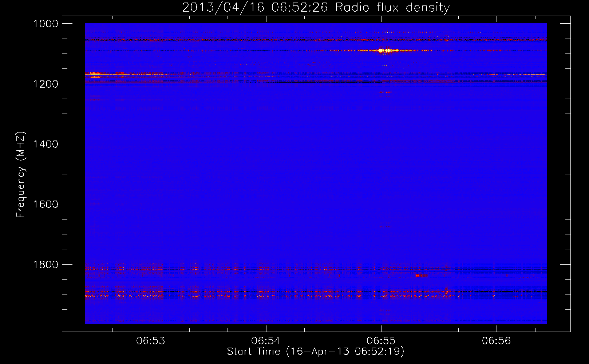Click the red-black interference band just below 1000 MHz

[255, 40]
